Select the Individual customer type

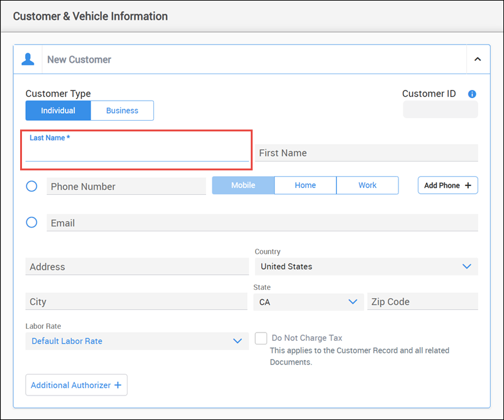point(58,111)
